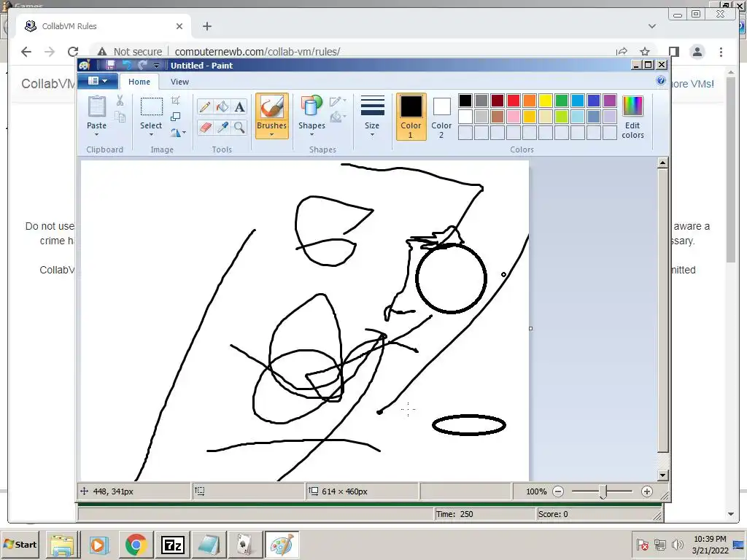747x560 pixels.
Task: Click the Edit colors rainbow icon
Action: tap(632, 106)
